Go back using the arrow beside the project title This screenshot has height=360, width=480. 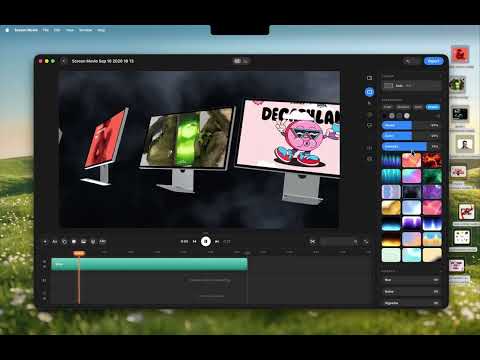pos(64,61)
